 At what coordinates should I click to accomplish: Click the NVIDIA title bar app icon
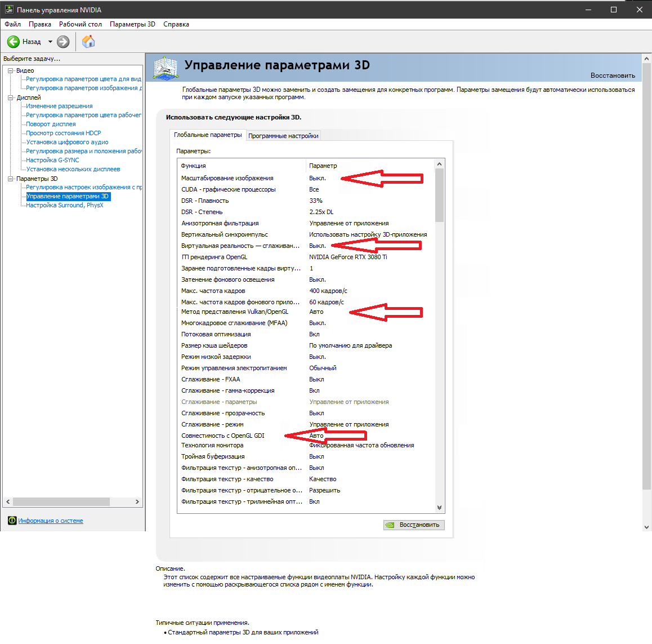click(8, 10)
